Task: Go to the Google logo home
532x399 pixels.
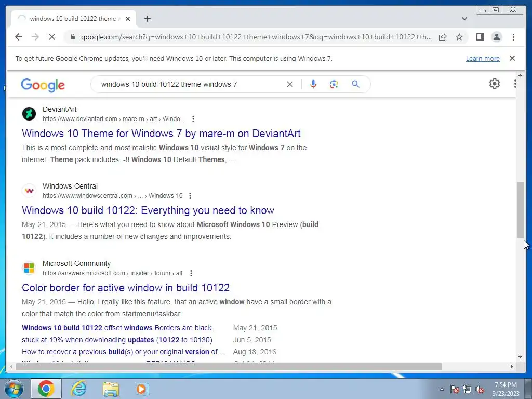Action: coord(43,85)
